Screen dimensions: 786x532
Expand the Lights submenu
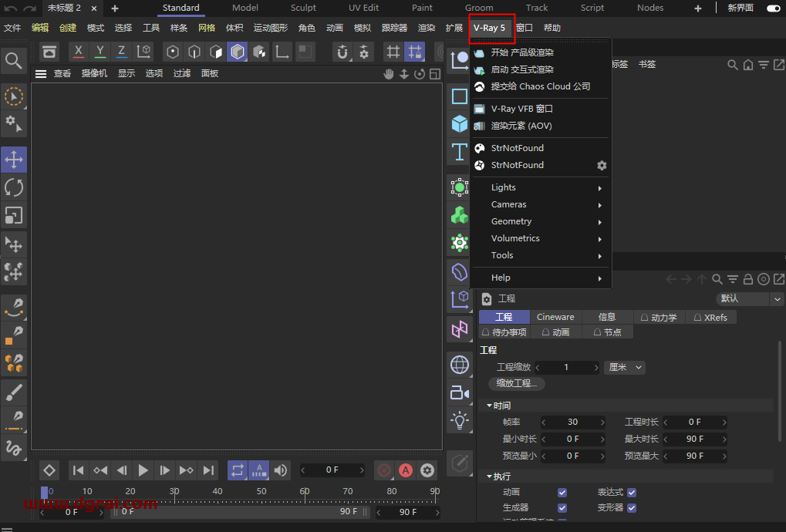click(541, 187)
